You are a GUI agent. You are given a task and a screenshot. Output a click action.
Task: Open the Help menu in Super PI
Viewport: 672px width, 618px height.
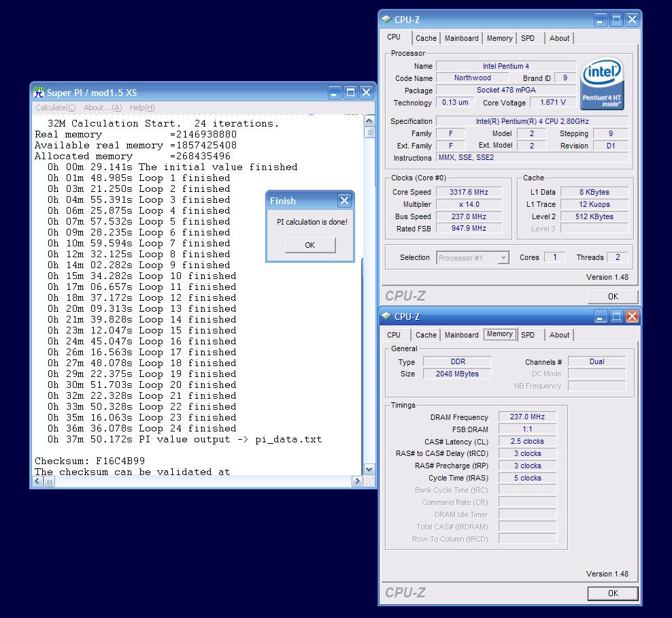142,108
